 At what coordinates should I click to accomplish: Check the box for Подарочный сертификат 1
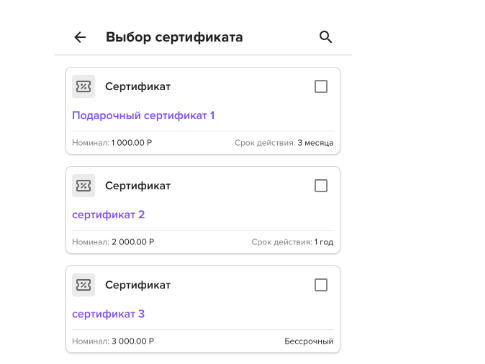tap(321, 86)
